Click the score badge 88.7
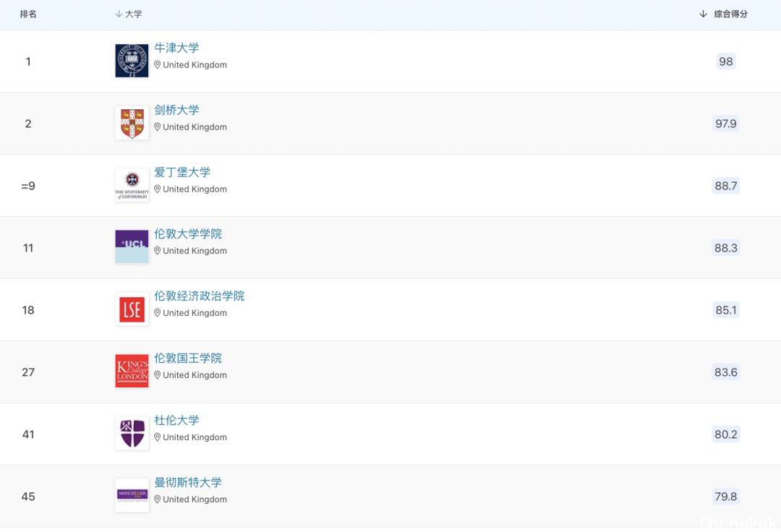Image resolution: width=781 pixels, height=532 pixels. (x=726, y=186)
